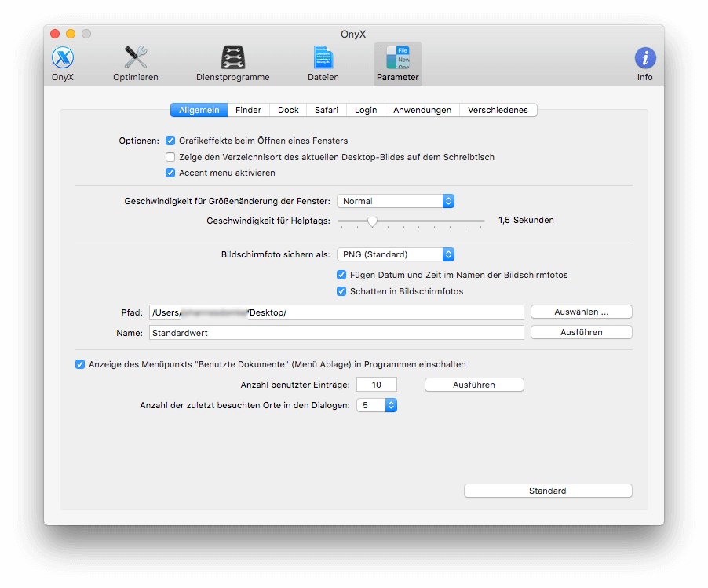Click the "Geschwindigkeit für Größenänderung der Fenster:" label
This screenshot has width=708, height=588.
(227, 202)
